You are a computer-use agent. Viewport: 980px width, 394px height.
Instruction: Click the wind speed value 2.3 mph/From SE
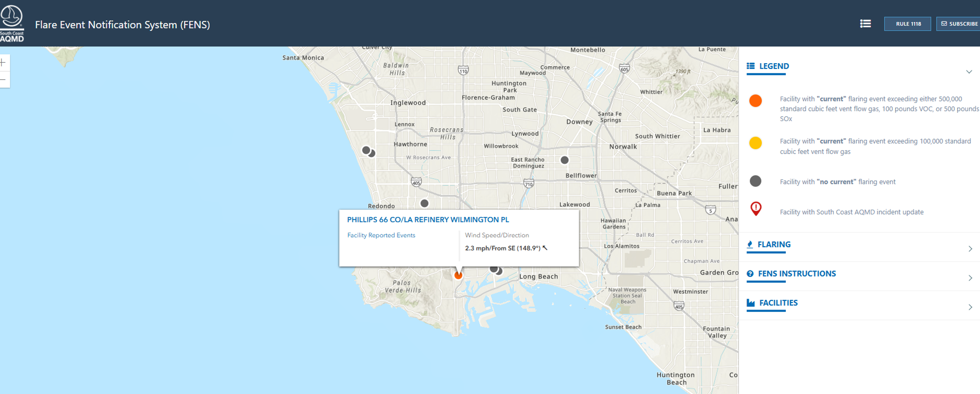coord(502,248)
